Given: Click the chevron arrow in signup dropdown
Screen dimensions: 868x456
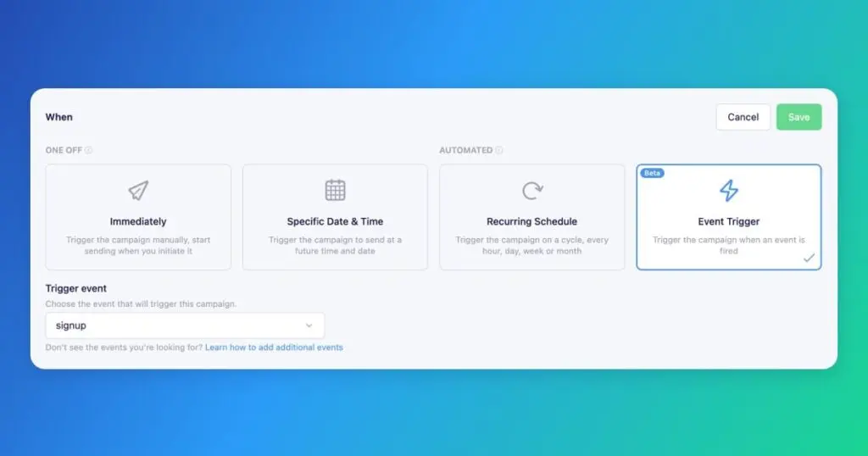Looking at the screenshot, I should (309, 325).
